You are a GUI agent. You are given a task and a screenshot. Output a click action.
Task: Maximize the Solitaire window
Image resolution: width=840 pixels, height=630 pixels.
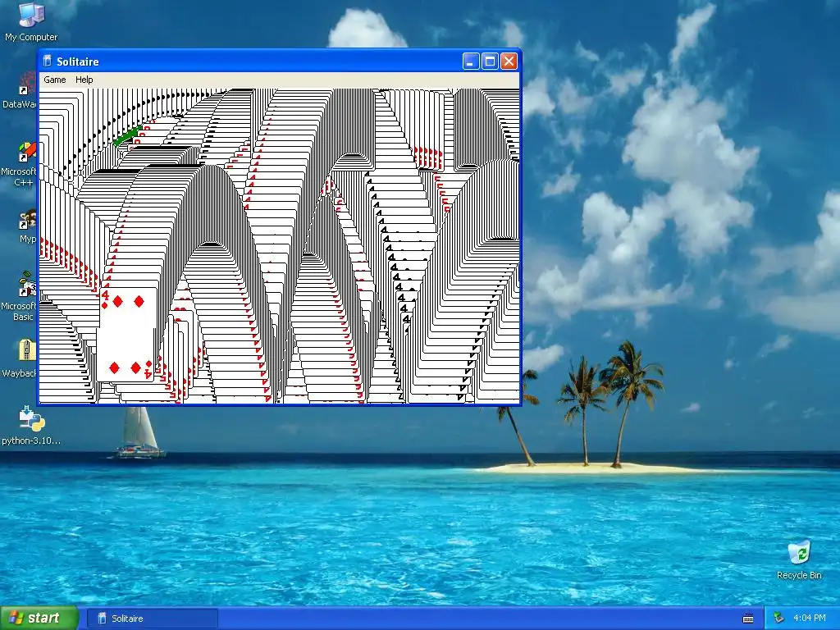pos(490,61)
